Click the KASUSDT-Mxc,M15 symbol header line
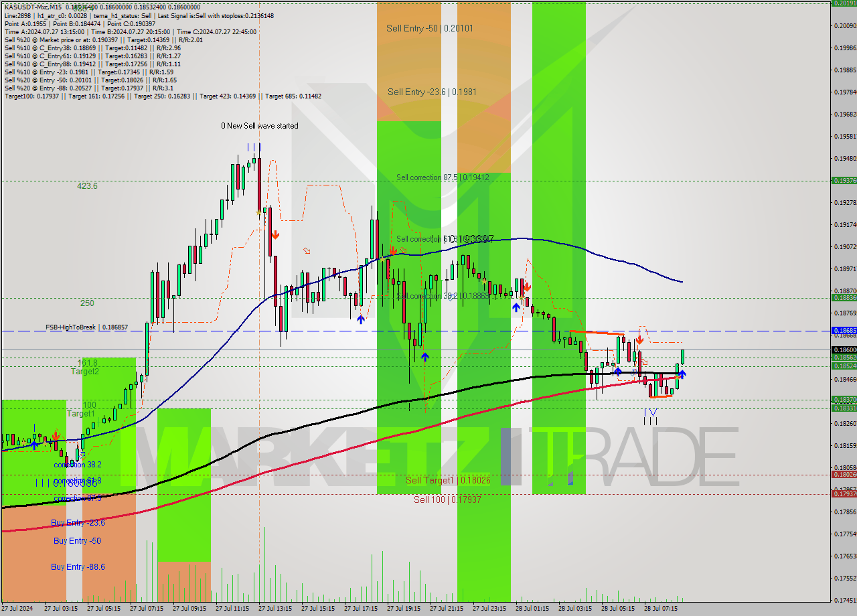Image resolution: width=857 pixels, height=616 pixels. click(102, 6)
